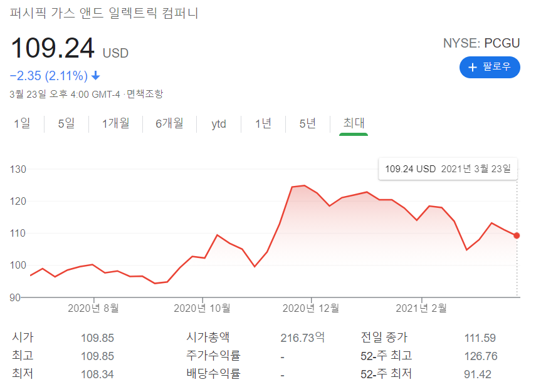Switch to the ytd chart view
This screenshot has height=392, width=536.
[218, 123]
